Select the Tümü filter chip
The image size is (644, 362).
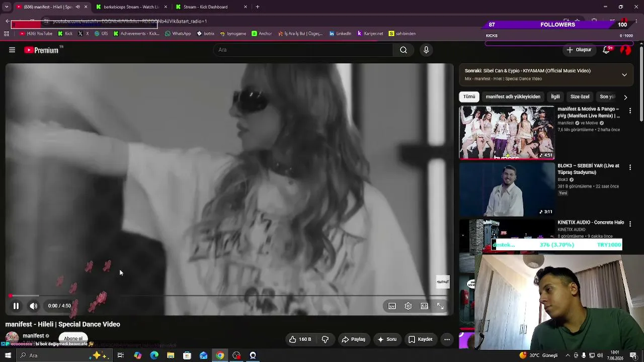(469, 97)
